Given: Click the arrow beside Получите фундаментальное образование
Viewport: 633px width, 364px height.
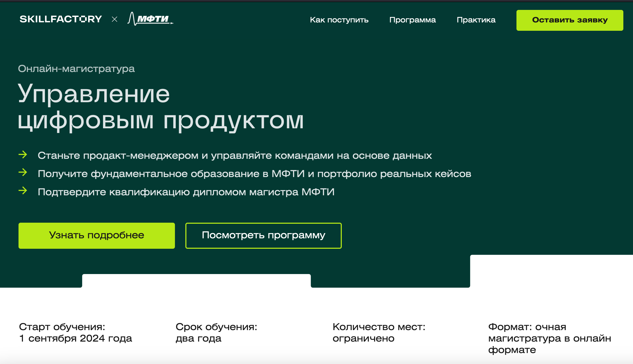Looking at the screenshot, I should coord(23,172).
